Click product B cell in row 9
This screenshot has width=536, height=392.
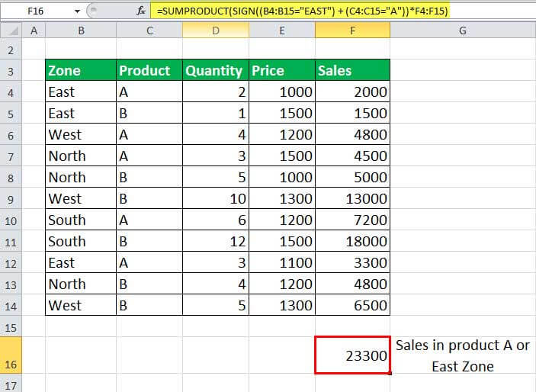pyautogui.click(x=149, y=198)
